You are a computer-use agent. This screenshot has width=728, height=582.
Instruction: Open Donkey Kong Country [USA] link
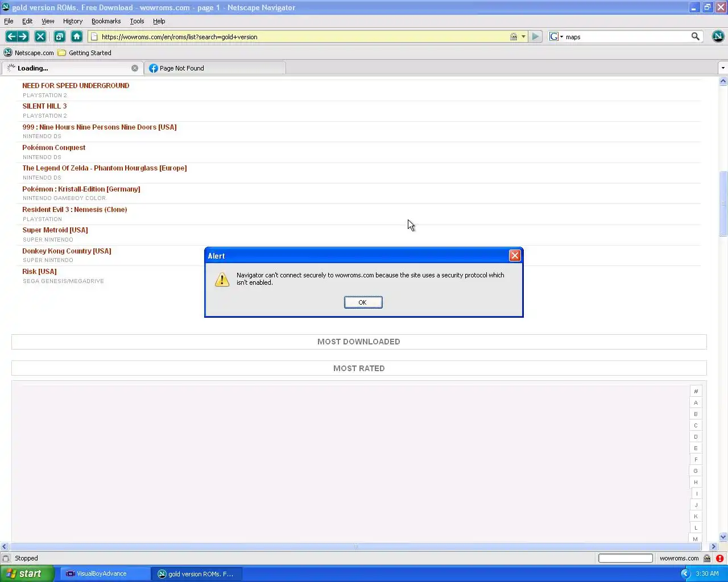tap(67, 251)
